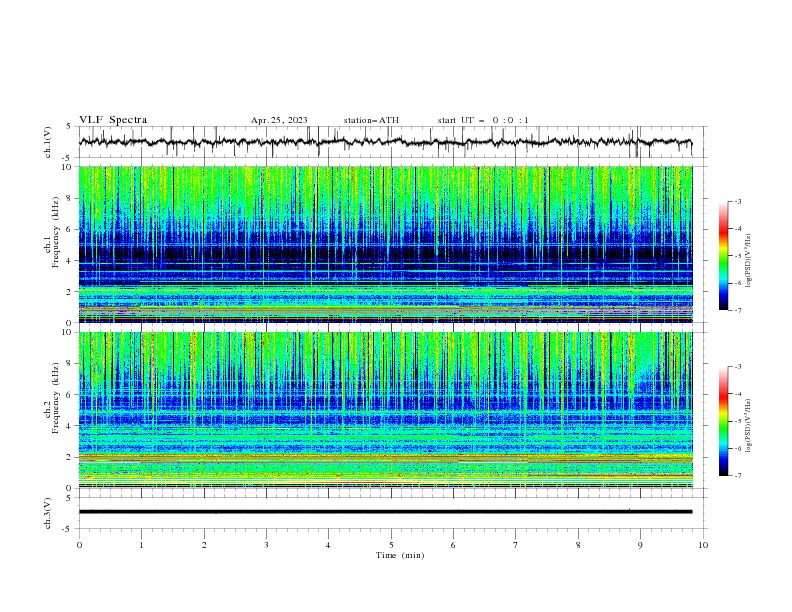The image size is (792, 612).
Task: Click the 'start UT = 0:0:1' text
Action: (x=483, y=120)
